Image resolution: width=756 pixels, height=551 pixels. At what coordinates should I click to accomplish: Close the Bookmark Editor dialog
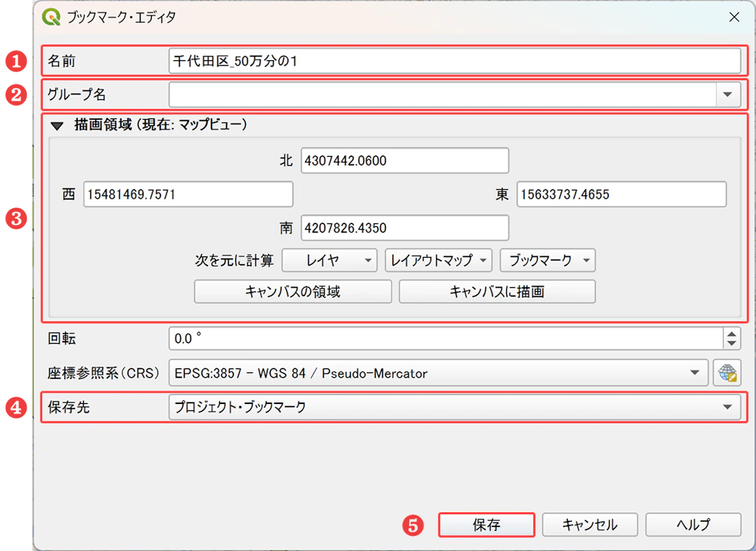point(734,17)
